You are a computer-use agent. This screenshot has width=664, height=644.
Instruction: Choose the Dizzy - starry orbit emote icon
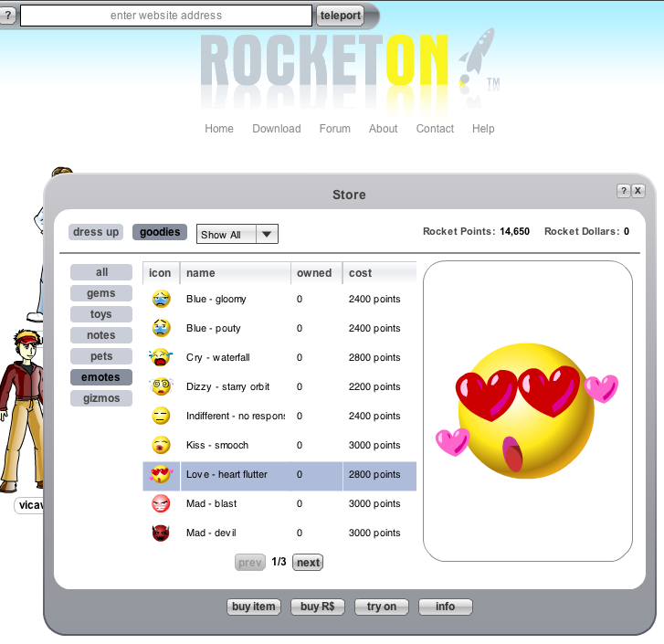tap(161, 386)
